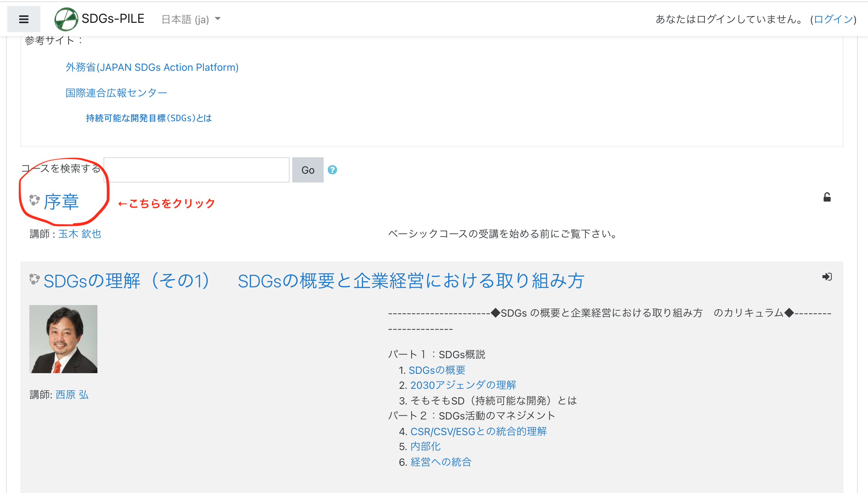Open the 序章 course link
The image size is (868, 493).
click(62, 202)
